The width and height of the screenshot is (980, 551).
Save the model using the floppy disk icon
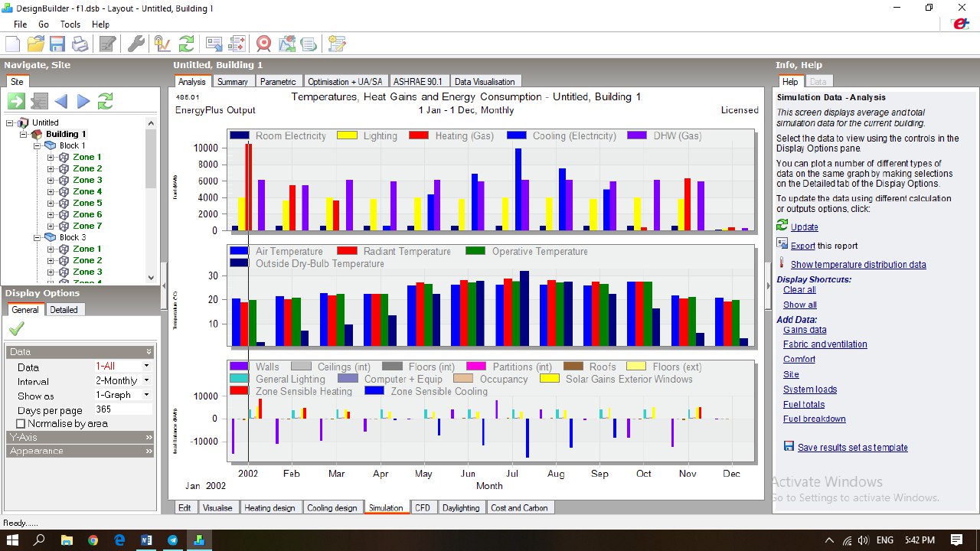(59, 44)
